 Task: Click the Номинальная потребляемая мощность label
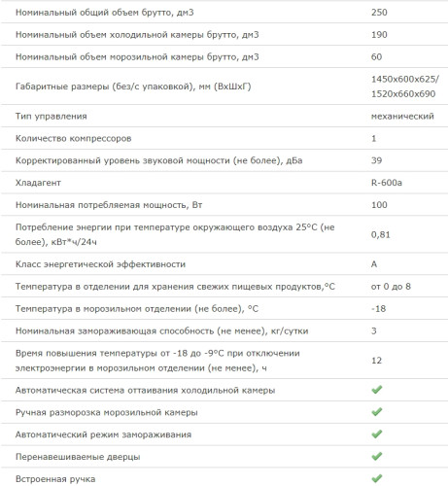[109, 205]
